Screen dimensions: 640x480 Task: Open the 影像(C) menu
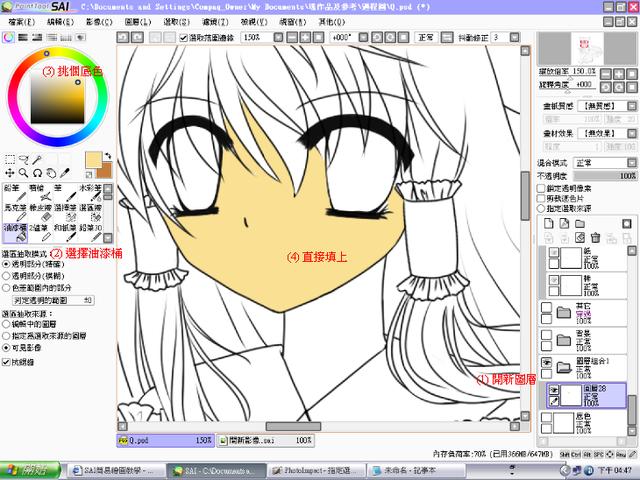[x=99, y=22]
